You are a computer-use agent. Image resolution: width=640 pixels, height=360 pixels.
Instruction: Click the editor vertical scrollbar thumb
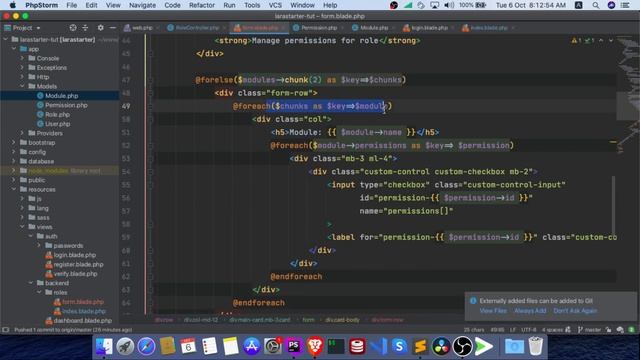click(x=613, y=206)
